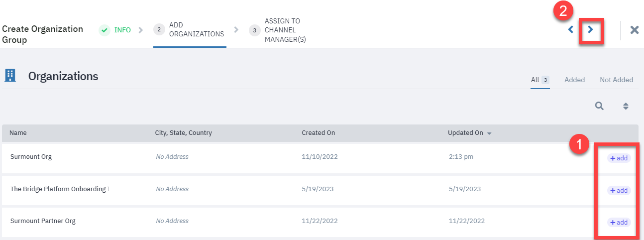Add The Bridge Platform Onboarding organization

pos(619,191)
